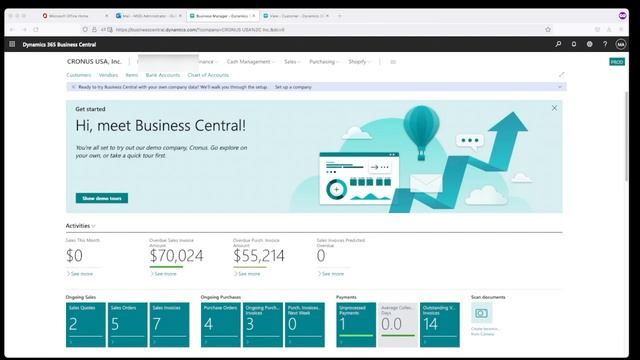Open the Vendors link
This screenshot has height=360, width=640.
click(108, 75)
